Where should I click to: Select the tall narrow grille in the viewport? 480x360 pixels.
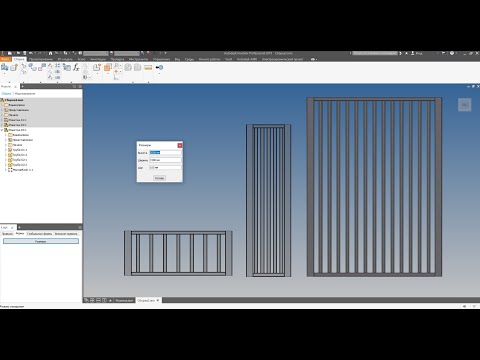click(268, 200)
